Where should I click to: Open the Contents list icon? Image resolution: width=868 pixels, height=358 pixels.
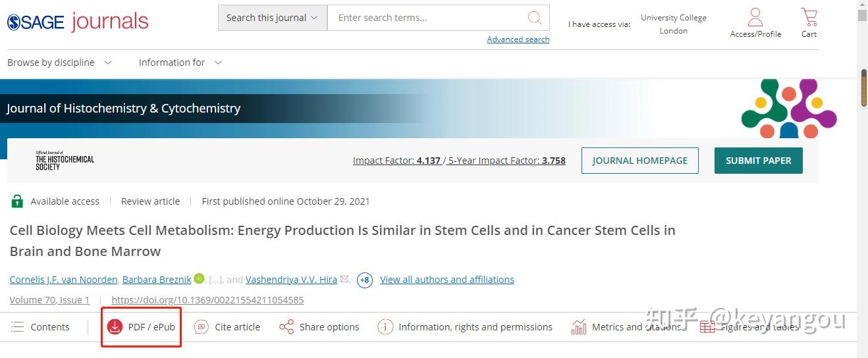[18, 326]
